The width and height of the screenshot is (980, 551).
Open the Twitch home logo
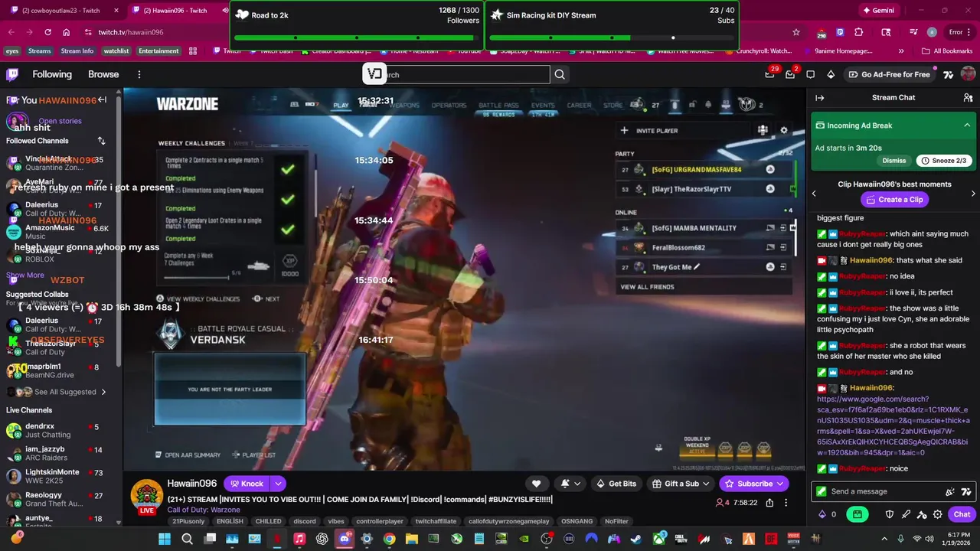[12, 74]
